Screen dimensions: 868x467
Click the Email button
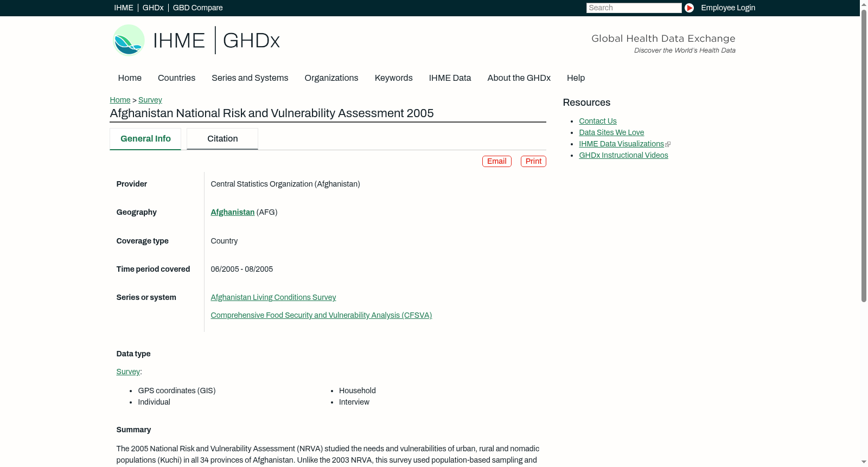click(x=497, y=161)
